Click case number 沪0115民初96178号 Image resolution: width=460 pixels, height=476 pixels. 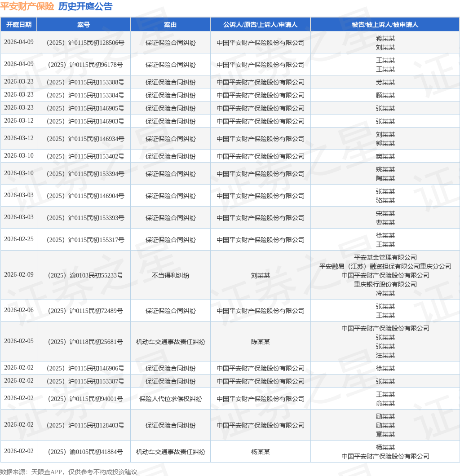pos(85,65)
